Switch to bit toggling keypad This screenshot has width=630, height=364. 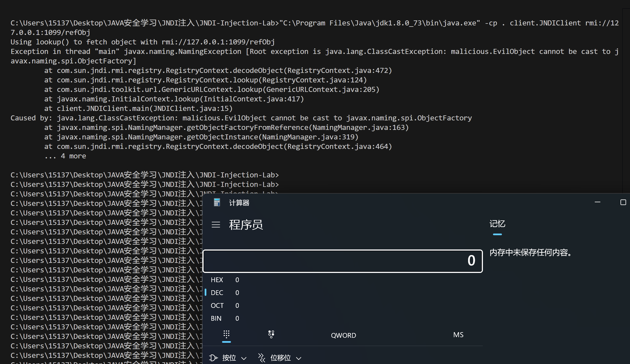(x=271, y=335)
